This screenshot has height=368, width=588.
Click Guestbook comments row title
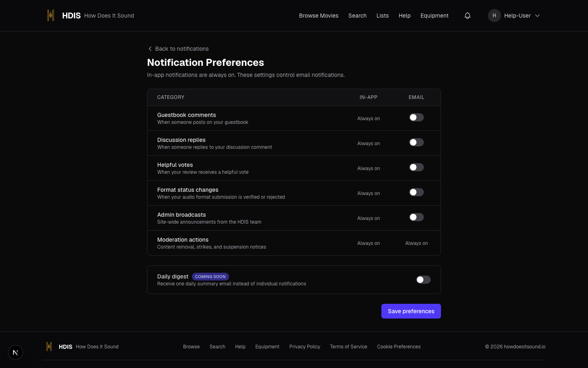pyautogui.click(x=187, y=115)
